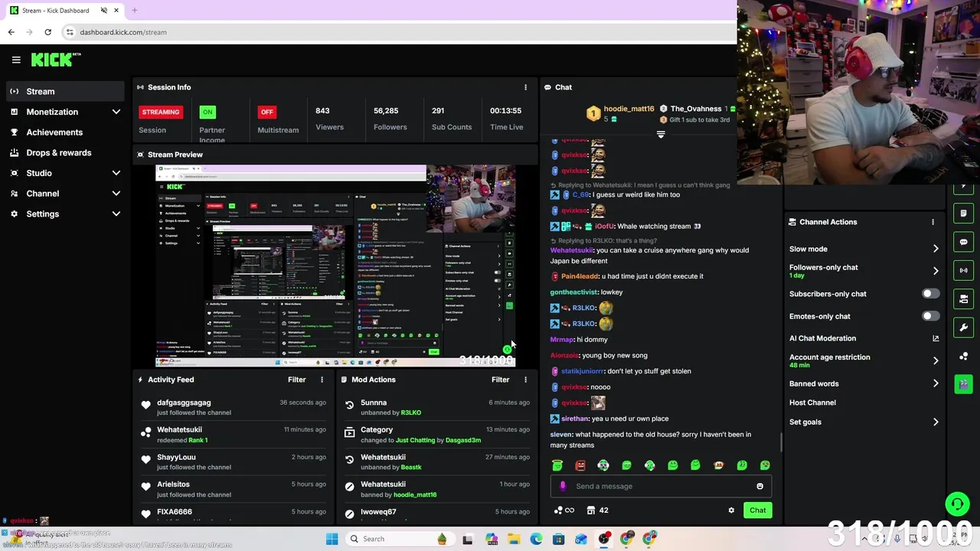Click the Windows taskbar Search box
Image resolution: width=980 pixels, height=551 pixels.
400,539
